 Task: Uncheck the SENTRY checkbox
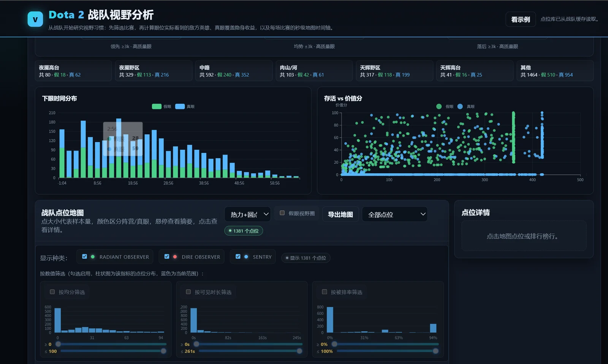coord(238,256)
